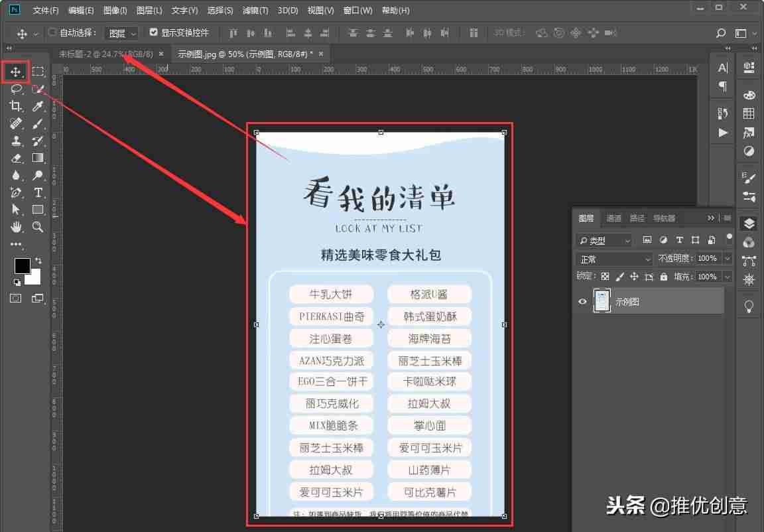The height and width of the screenshot is (532, 764).
Task: Select the Path Selection tool
Action: [x=16, y=210]
